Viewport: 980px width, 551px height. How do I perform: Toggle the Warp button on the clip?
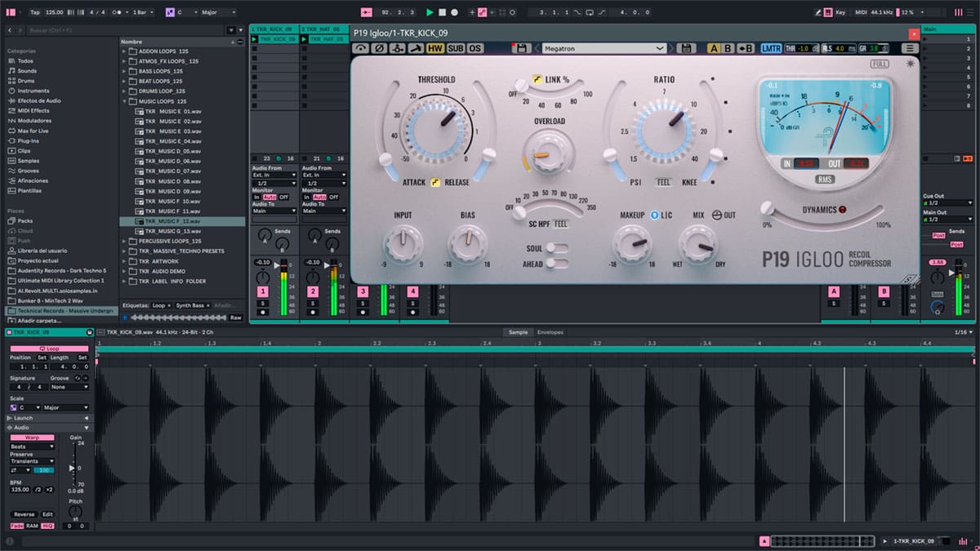pyautogui.click(x=32, y=438)
